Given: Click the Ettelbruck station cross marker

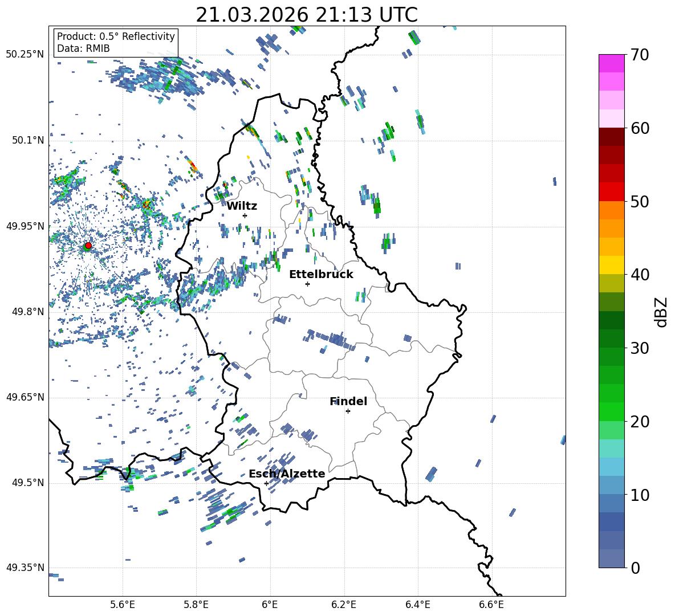Looking at the screenshot, I should coord(307,284).
